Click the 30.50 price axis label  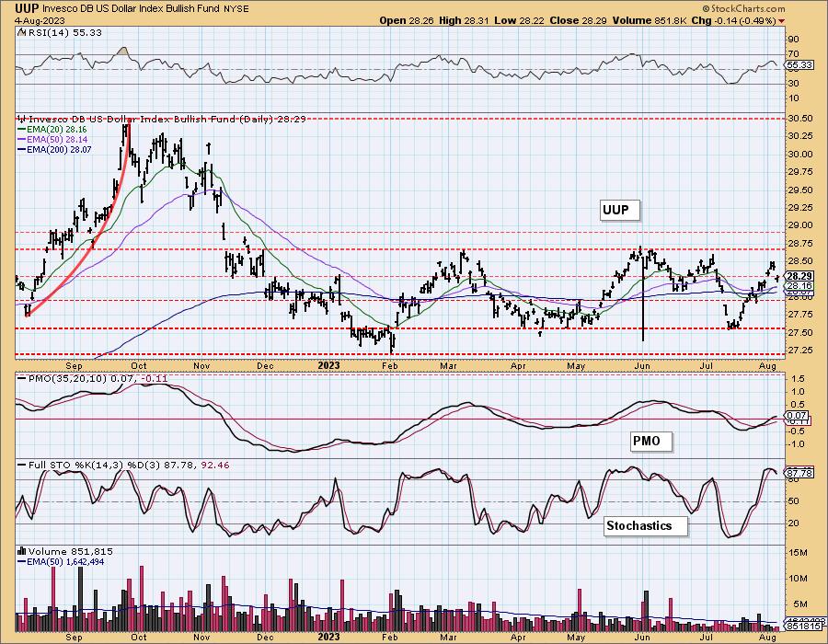click(799, 119)
